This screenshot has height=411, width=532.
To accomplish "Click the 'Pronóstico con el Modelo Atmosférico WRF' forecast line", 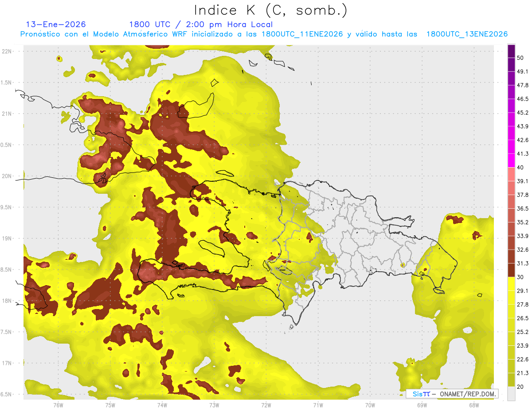I will [263, 34].
